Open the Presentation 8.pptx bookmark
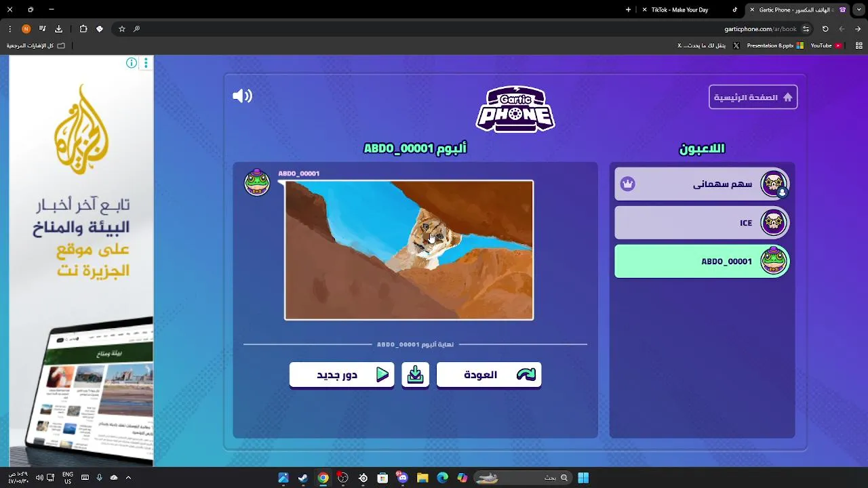 [775, 45]
